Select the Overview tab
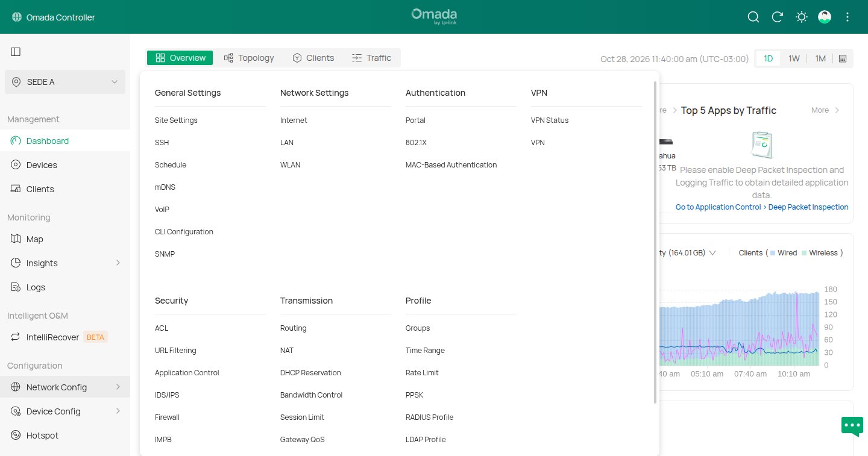Screen dimensions: 868x456 point(180,58)
